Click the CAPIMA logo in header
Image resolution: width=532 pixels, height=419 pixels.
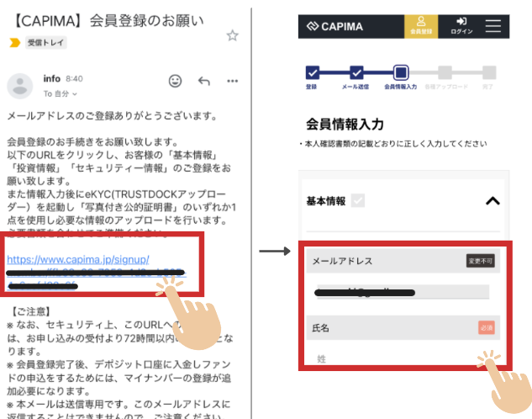tap(334, 26)
